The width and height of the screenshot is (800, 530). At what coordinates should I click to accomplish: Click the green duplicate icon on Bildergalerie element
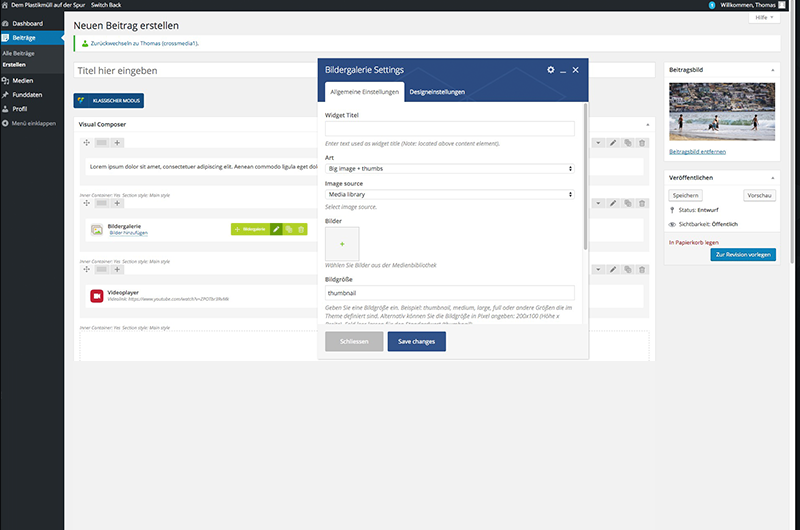288,229
